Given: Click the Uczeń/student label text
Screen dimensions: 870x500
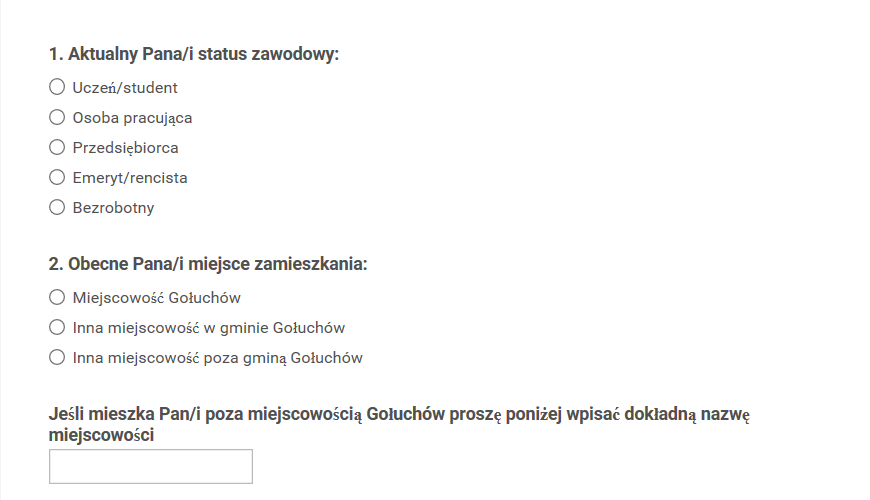Looking at the screenshot, I should 125,88.
